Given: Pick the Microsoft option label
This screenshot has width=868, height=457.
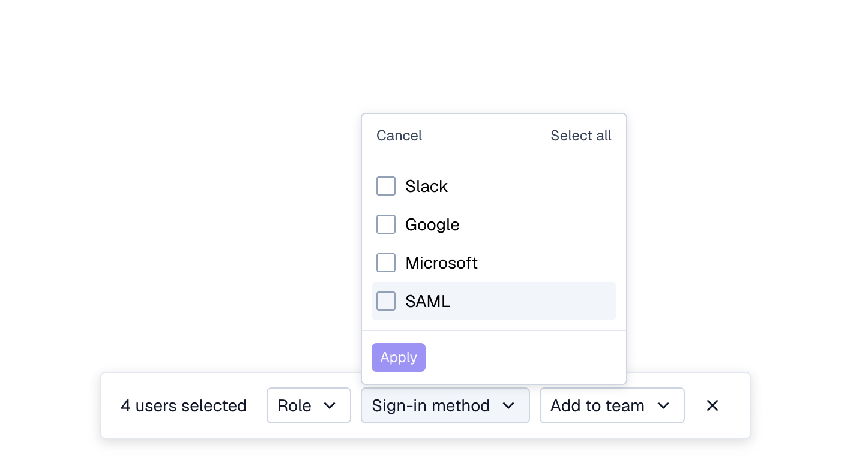Looking at the screenshot, I should tap(441, 263).
